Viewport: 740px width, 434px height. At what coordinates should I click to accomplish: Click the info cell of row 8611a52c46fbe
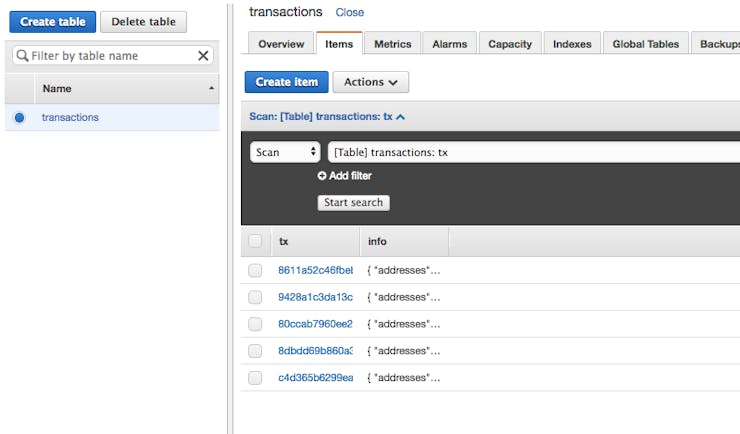[404, 270]
